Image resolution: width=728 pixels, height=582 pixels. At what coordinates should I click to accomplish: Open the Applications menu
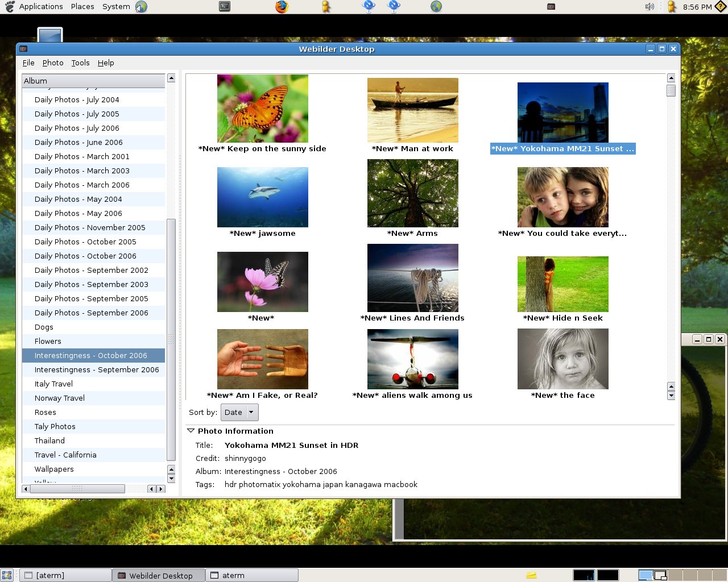coord(40,6)
